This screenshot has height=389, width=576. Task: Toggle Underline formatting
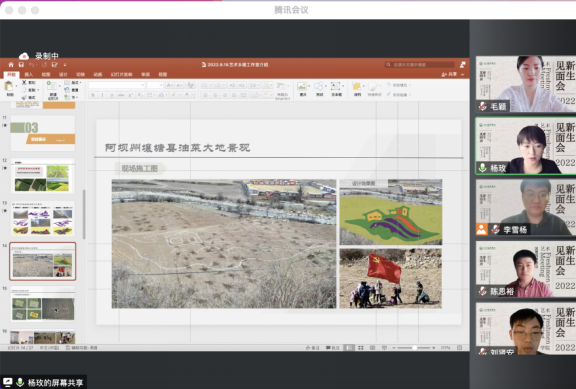coord(112,95)
